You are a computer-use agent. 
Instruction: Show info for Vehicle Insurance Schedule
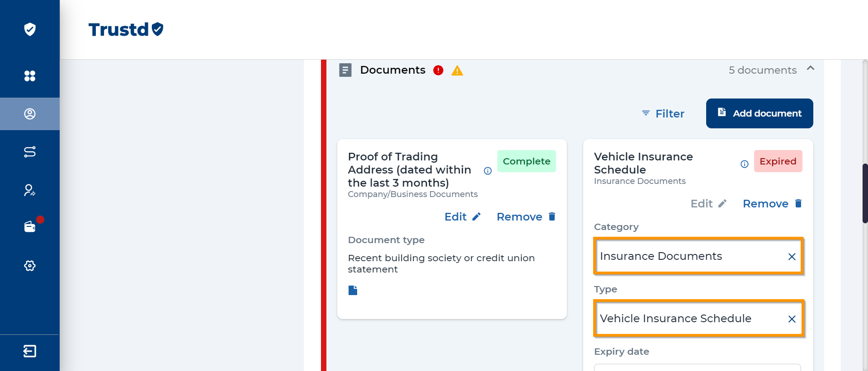pos(745,164)
